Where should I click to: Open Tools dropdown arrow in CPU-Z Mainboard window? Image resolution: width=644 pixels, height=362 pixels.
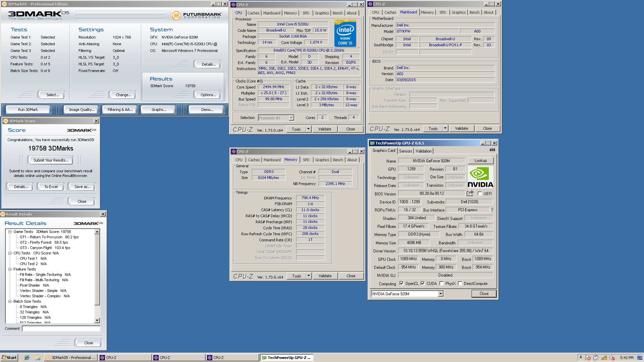click(x=445, y=128)
